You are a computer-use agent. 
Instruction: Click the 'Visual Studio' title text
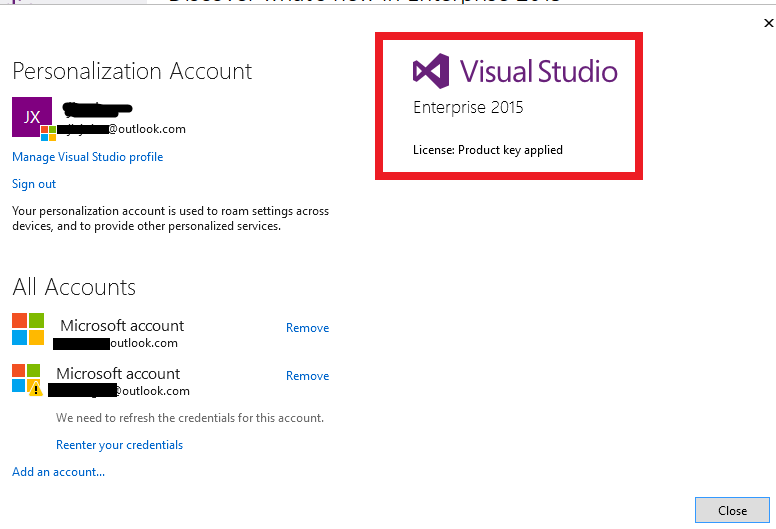(539, 71)
